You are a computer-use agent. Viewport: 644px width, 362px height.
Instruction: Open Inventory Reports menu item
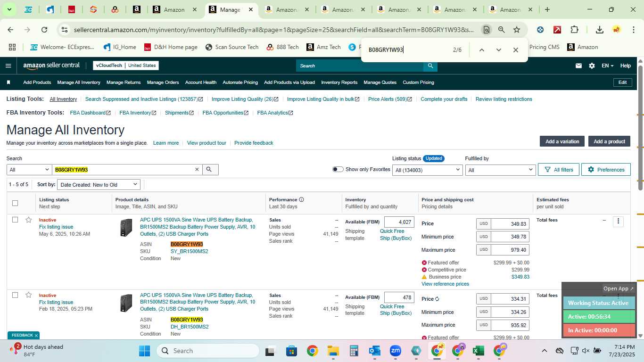[x=339, y=82]
